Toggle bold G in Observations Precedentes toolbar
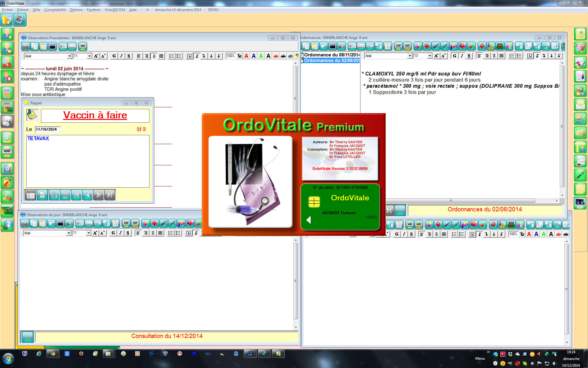Image resolution: width=588 pixels, height=368 pixels. [x=114, y=56]
